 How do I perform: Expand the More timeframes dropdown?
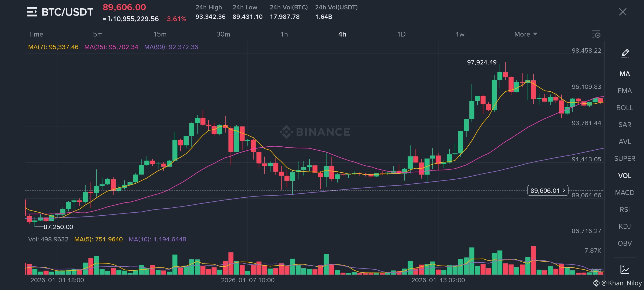click(525, 34)
